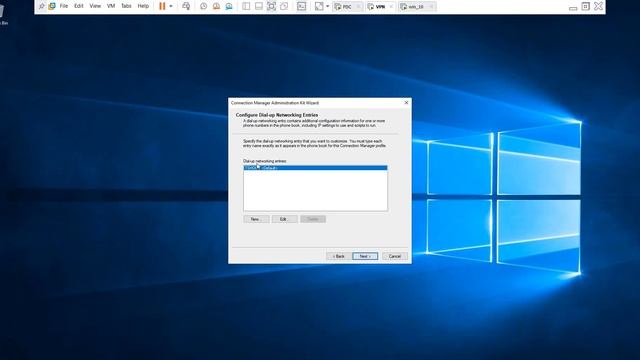
Task: Toggle the thumbnail bar icon
Action: 259,6
